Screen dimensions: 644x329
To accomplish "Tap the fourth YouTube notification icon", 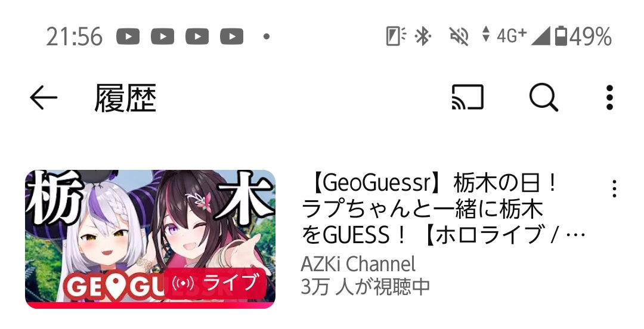I will coord(231,36).
